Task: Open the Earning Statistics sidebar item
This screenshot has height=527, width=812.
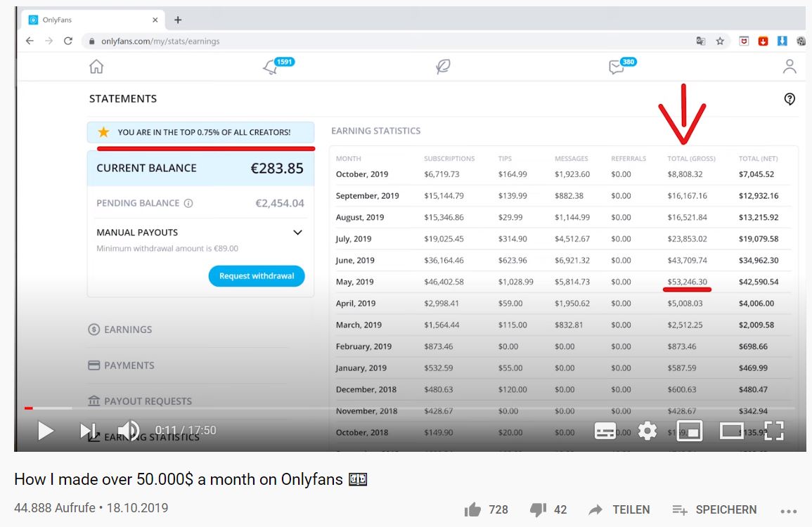Action: [x=144, y=437]
